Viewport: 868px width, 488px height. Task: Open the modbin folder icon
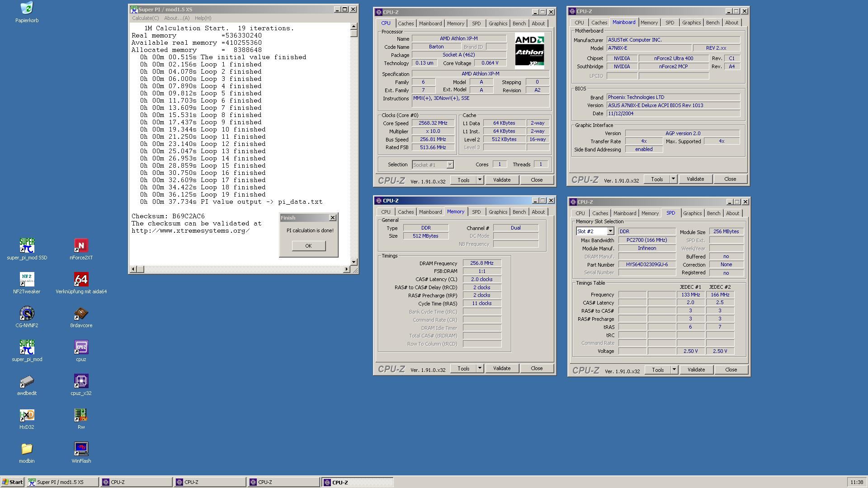tap(27, 452)
